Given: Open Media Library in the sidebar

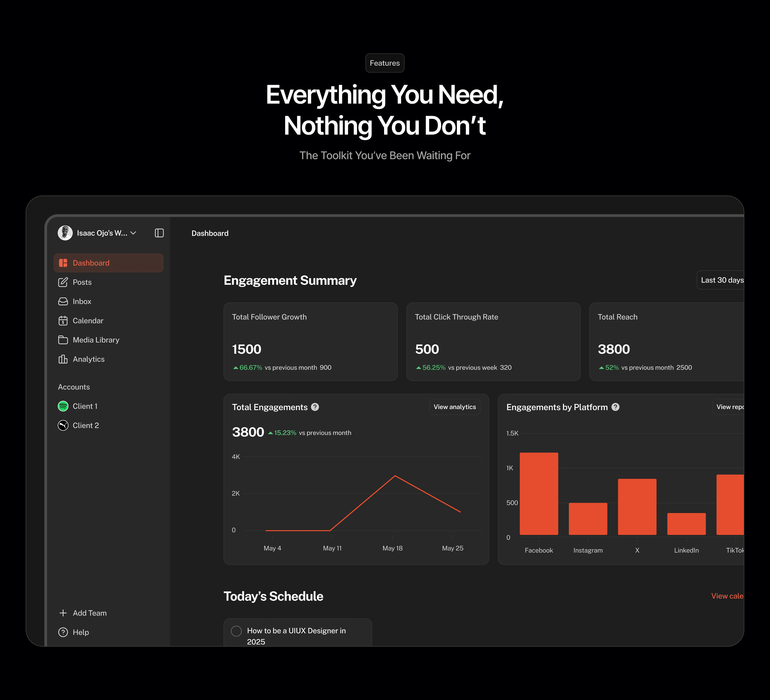Looking at the screenshot, I should (x=109, y=340).
